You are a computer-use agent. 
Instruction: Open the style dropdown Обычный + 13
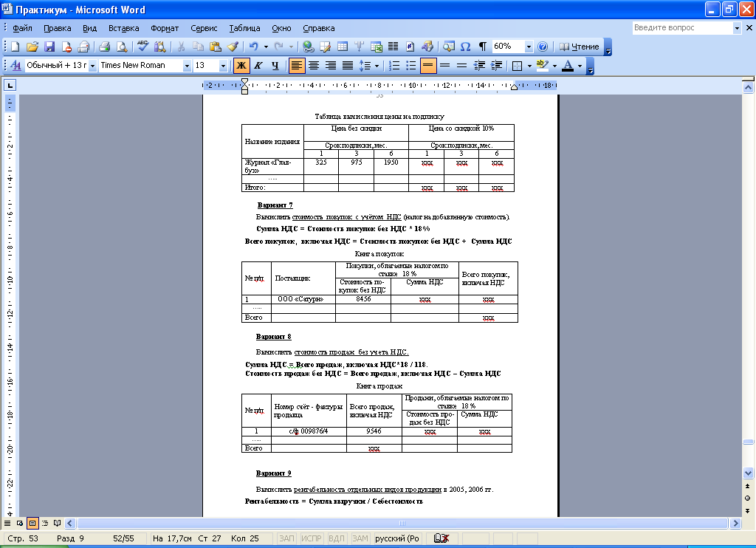pyautogui.click(x=92, y=66)
